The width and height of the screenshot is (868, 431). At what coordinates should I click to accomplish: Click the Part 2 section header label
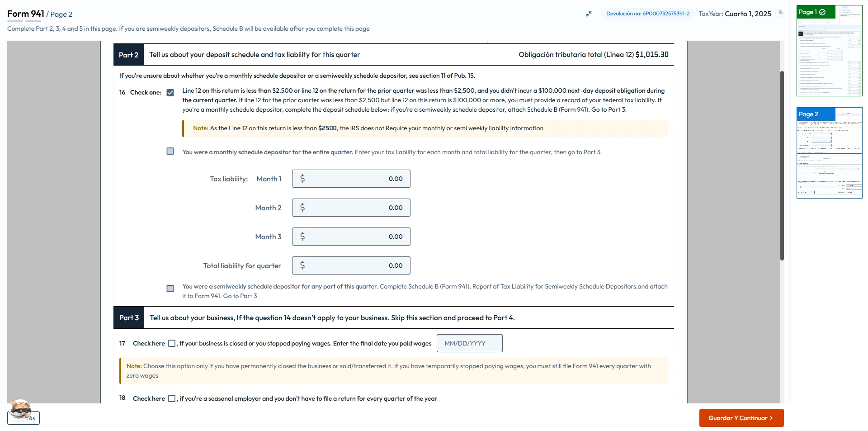click(128, 55)
